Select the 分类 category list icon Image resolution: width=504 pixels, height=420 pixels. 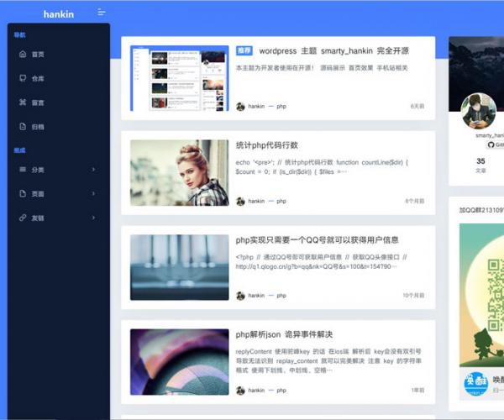point(23,170)
